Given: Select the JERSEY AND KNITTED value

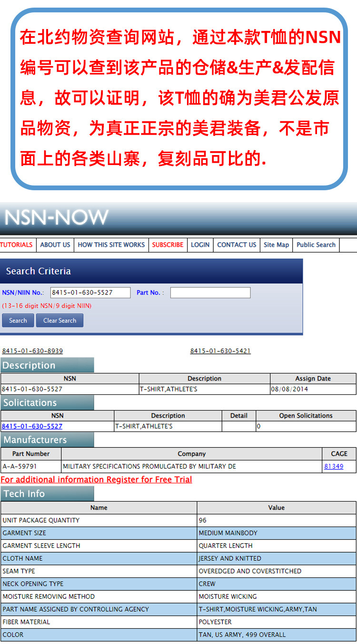Looking at the screenshot, I should coord(230,558).
